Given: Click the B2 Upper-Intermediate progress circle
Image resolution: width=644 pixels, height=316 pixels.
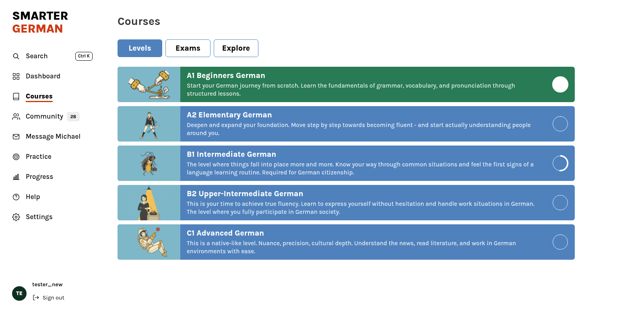Looking at the screenshot, I should 560,203.
